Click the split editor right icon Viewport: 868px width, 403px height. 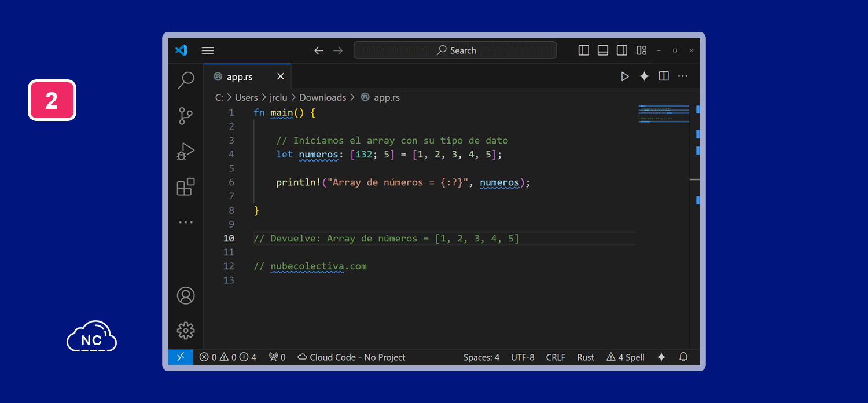[x=664, y=76]
